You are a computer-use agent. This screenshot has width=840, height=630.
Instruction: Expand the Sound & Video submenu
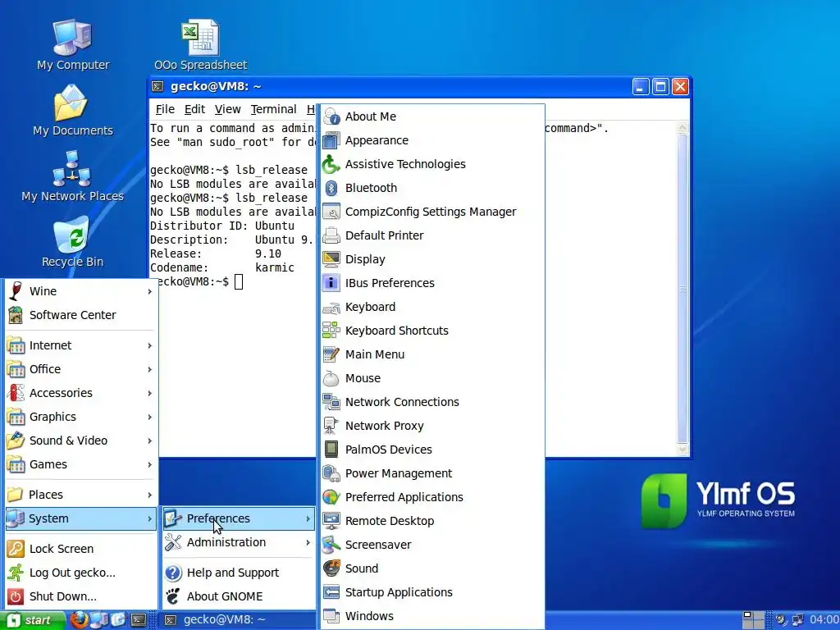[81, 441]
